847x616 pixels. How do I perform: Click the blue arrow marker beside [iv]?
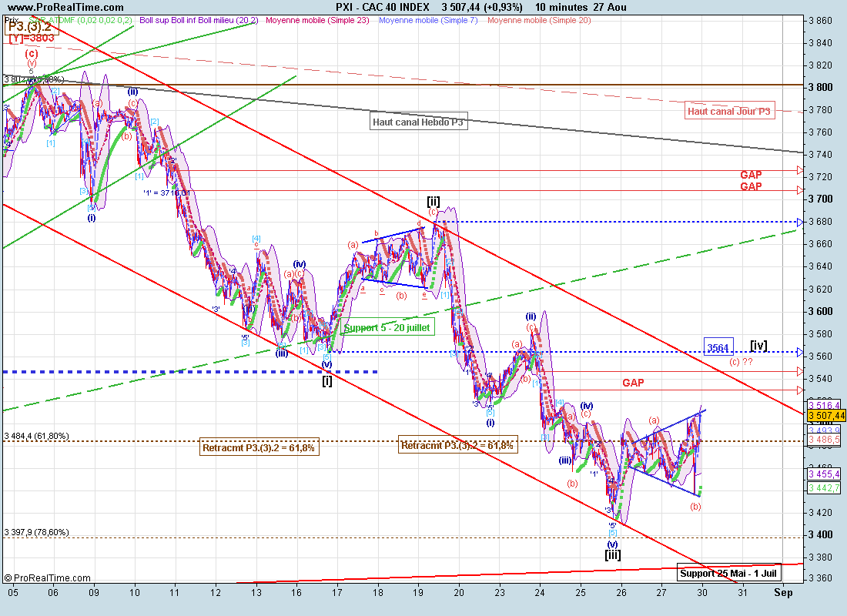(x=800, y=353)
